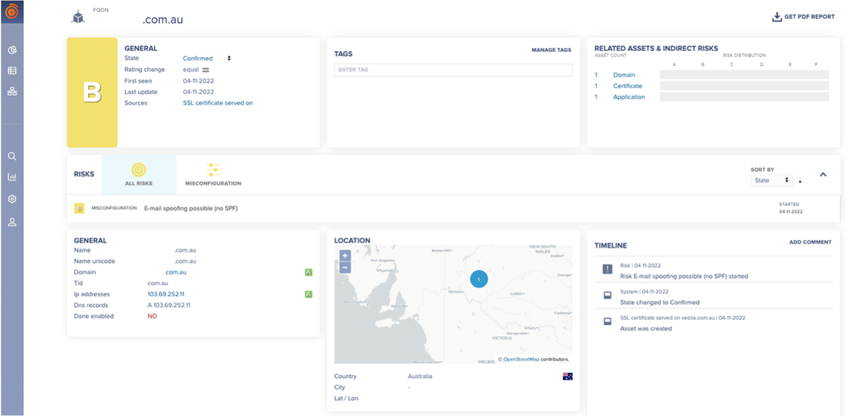Open the Domain related asset link
Viewport: 868px width, 417px height.
tap(624, 75)
